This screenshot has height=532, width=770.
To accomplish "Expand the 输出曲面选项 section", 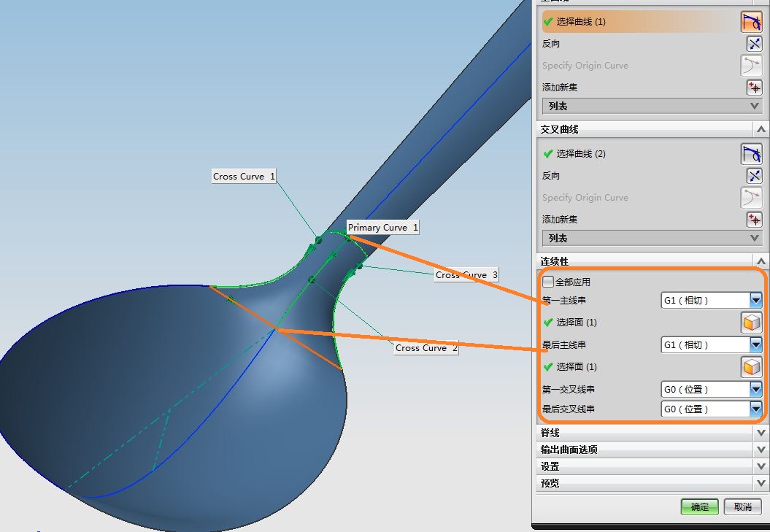I will click(761, 450).
